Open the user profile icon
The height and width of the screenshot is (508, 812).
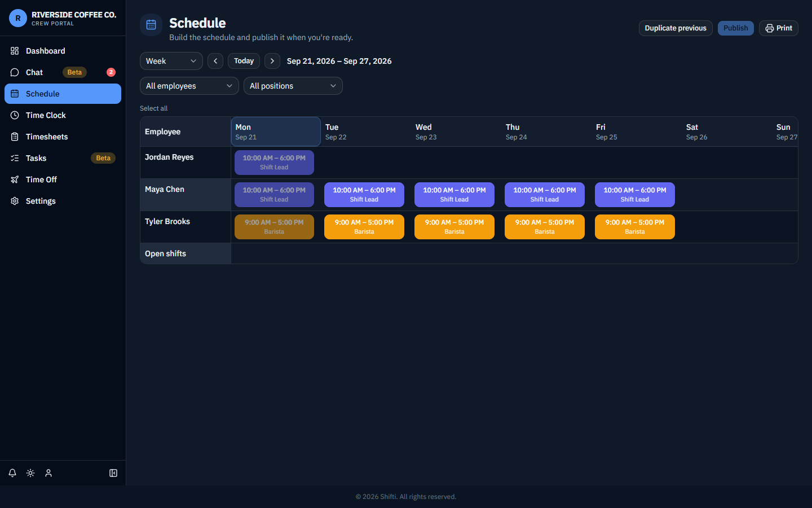pos(48,473)
